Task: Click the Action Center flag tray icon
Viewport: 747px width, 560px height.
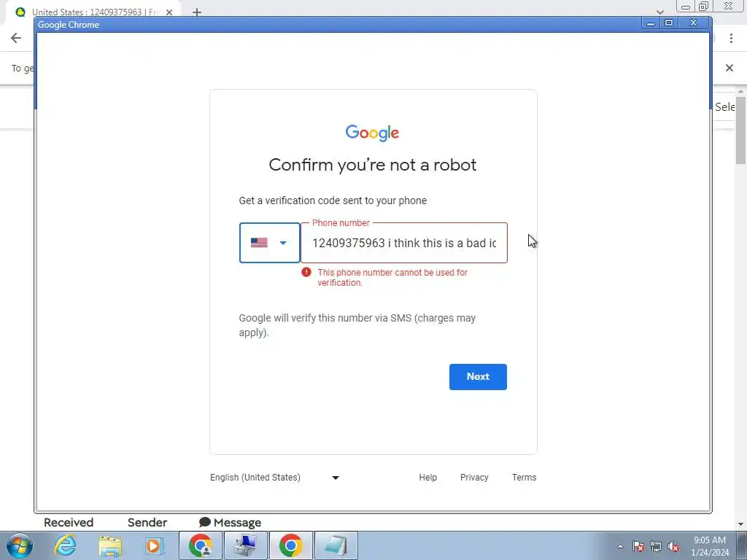Action: [638, 546]
